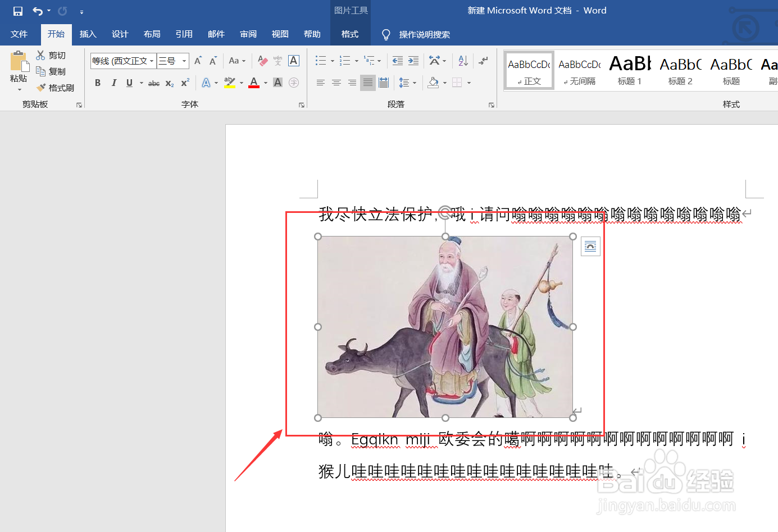Image resolution: width=778 pixels, height=532 pixels.
Task: Toggle justify alignment
Action: point(368,83)
